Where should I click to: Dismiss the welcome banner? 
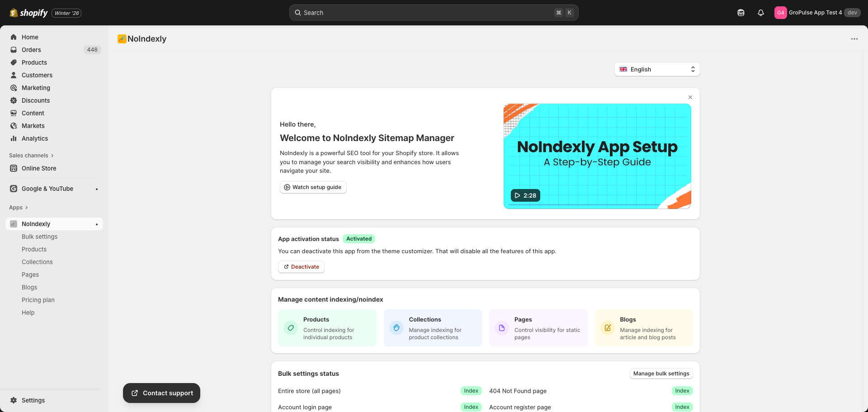pyautogui.click(x=690, y=97)
